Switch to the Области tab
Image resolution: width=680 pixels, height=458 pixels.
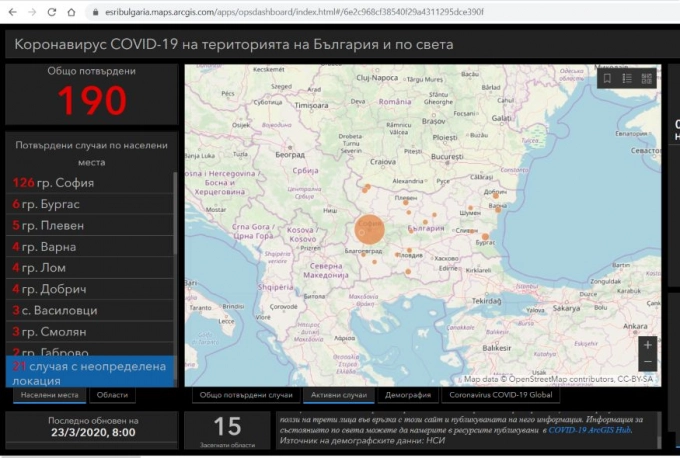(111, 395)
